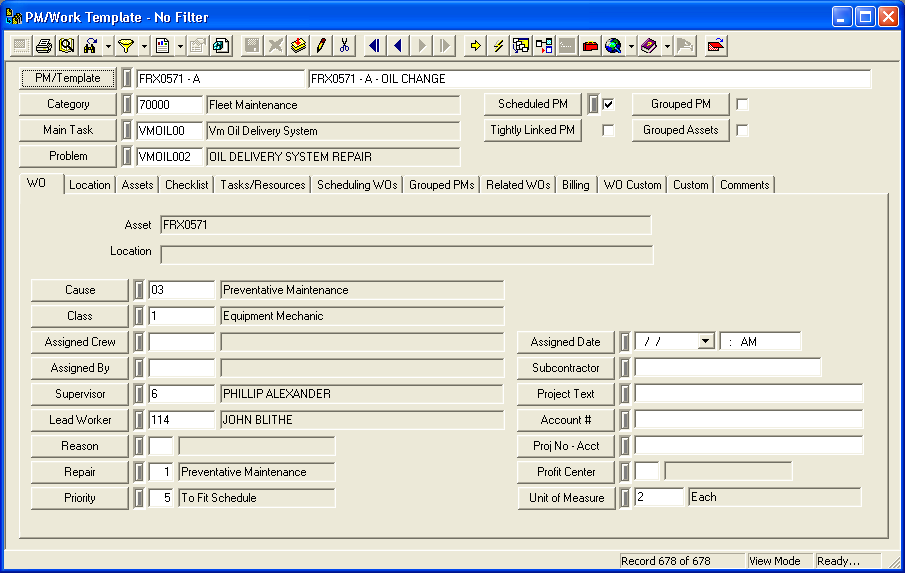Switch to the Billing tab
Viewport: 905px width, 573px height.
pos(575,185)
